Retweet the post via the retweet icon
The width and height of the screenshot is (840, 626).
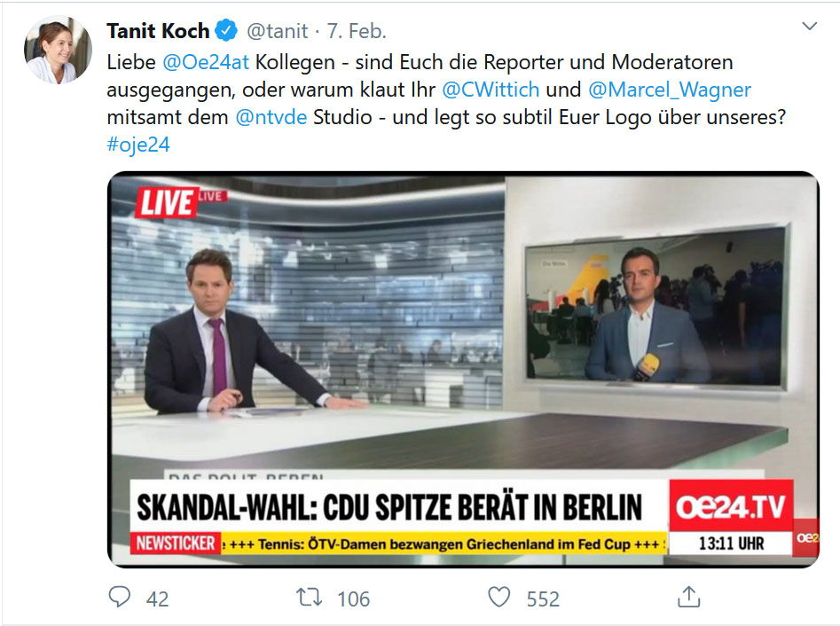tap(309, 597)
